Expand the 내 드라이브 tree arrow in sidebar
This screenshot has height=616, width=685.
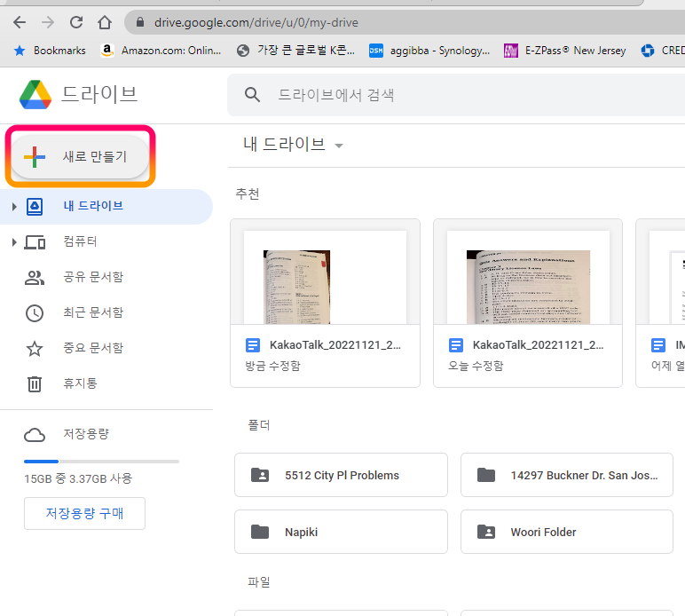point(14,207)
